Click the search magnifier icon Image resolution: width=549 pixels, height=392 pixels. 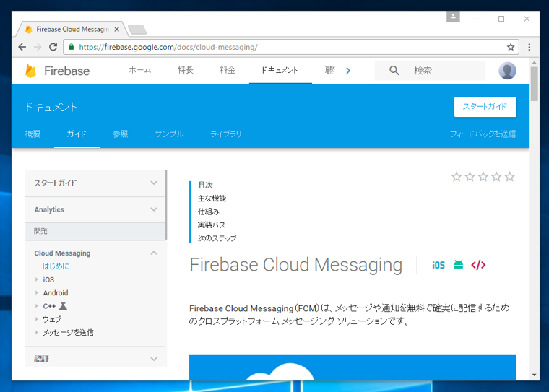pos(394,71)
